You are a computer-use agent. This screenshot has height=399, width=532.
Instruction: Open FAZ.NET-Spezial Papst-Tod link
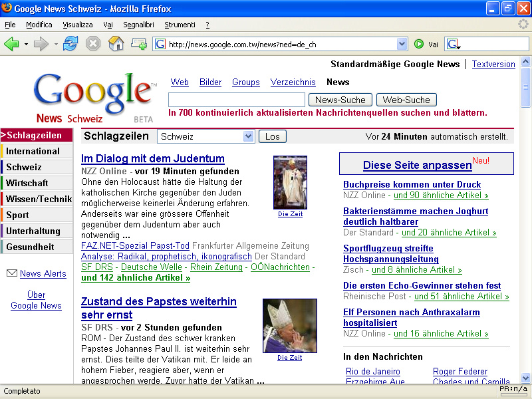point(135,245)
